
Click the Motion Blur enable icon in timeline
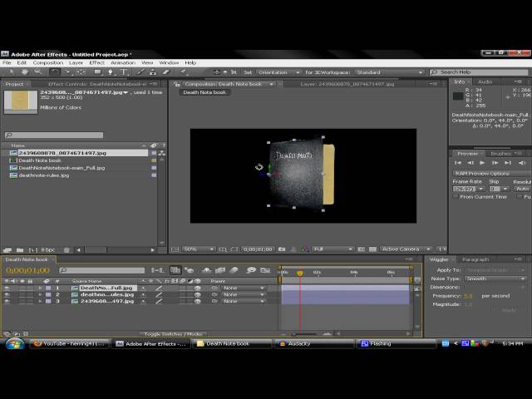234,270
